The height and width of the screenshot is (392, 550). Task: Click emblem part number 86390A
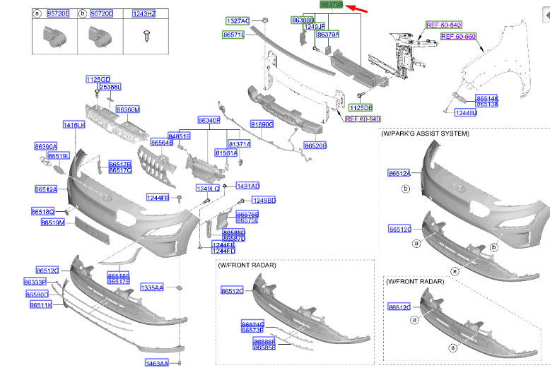click(46, 146)
